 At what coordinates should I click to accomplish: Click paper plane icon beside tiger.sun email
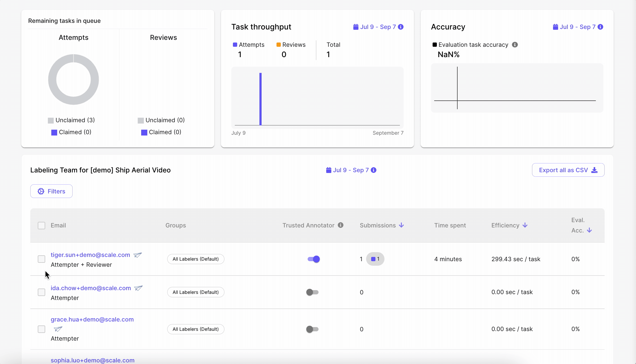(x=137, y=255)
